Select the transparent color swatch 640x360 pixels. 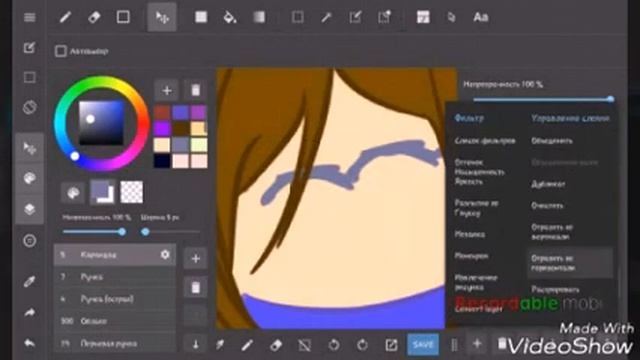coord(131,192)
